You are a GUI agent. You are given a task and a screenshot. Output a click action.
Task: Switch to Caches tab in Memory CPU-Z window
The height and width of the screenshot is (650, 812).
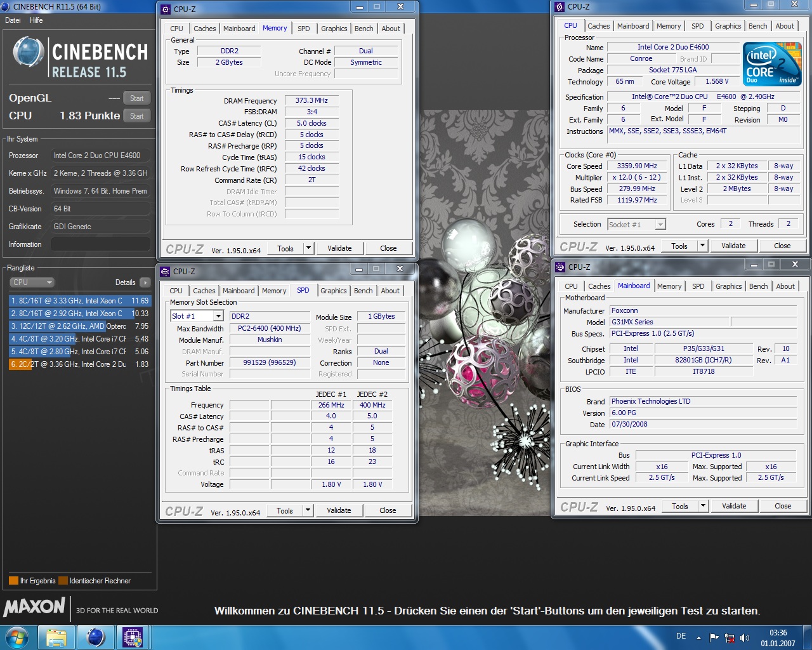tap(204, 29)
